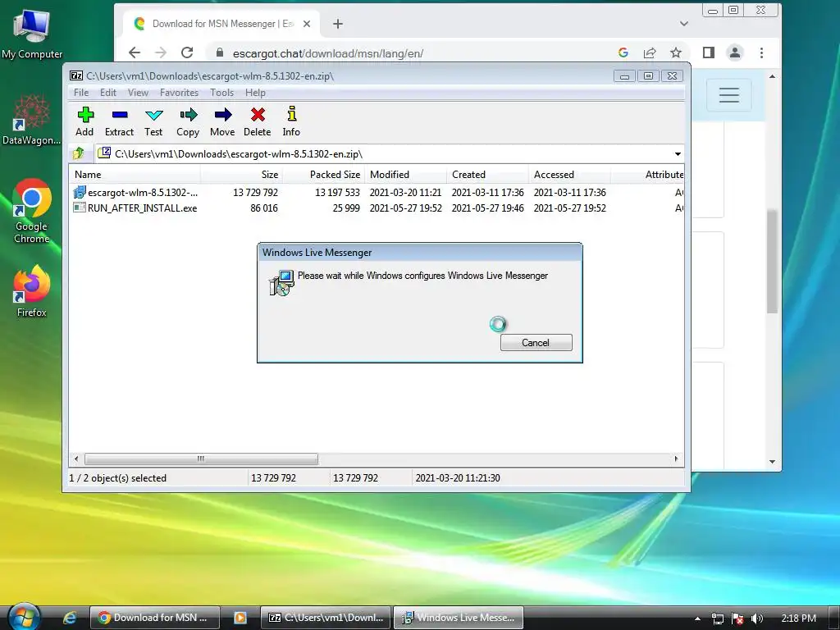The width and height of the screenshot is (840, 630).
Task: Open the Help menu in 7-Zip
Action: tap(256, 93)
